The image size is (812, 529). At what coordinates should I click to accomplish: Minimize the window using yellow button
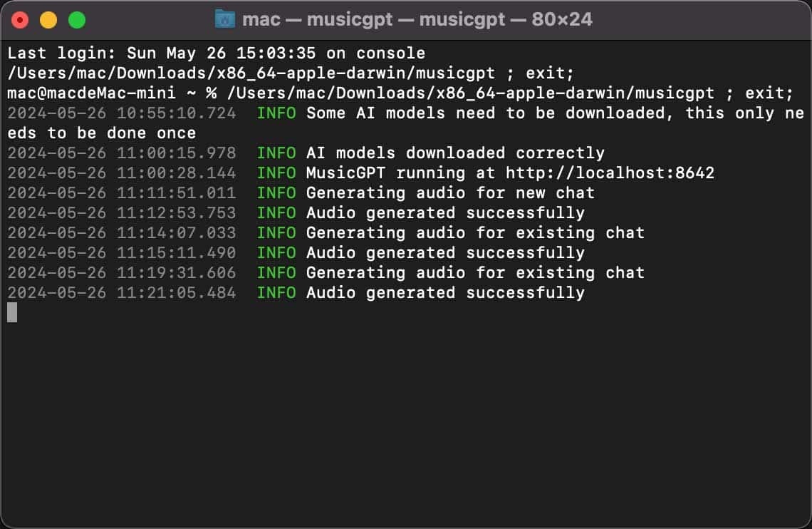pos(48,20)
